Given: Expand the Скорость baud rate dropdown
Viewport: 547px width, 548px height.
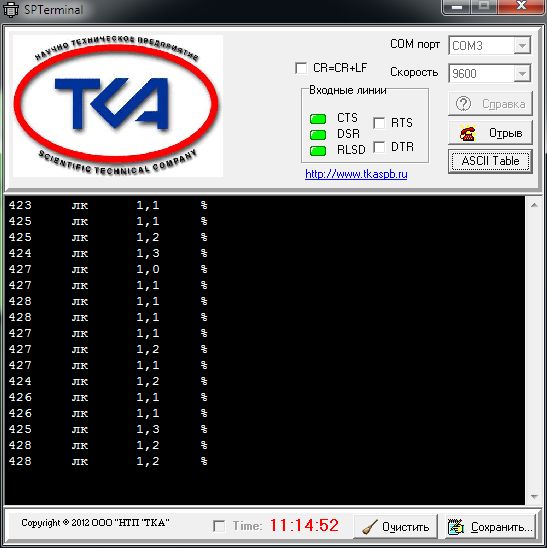Looking at the screenshot, I should (522, 74).
